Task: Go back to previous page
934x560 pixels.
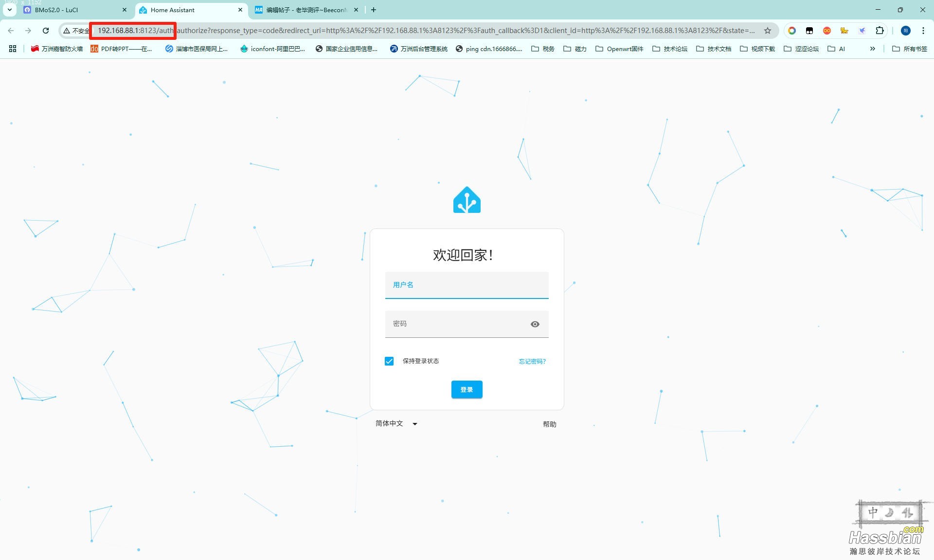Action: click(11, 31)
